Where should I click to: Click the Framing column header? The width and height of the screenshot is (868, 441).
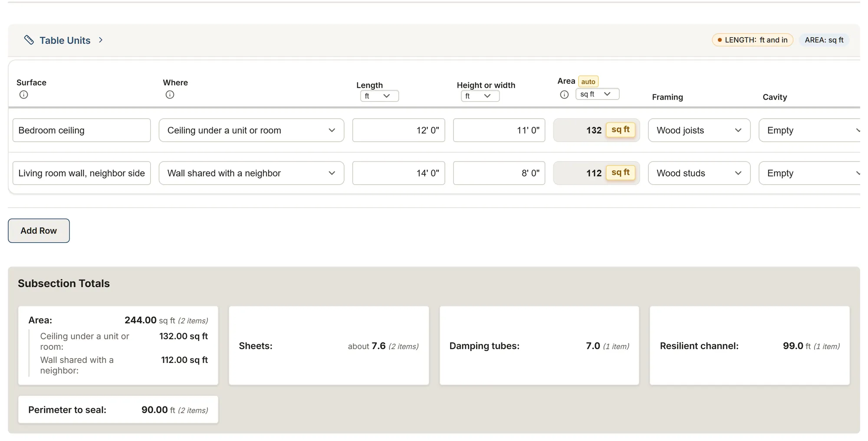[667, 97]
